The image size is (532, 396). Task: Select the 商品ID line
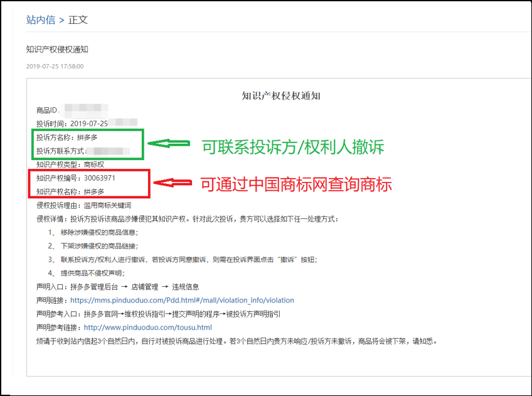(x=72, y=110)
